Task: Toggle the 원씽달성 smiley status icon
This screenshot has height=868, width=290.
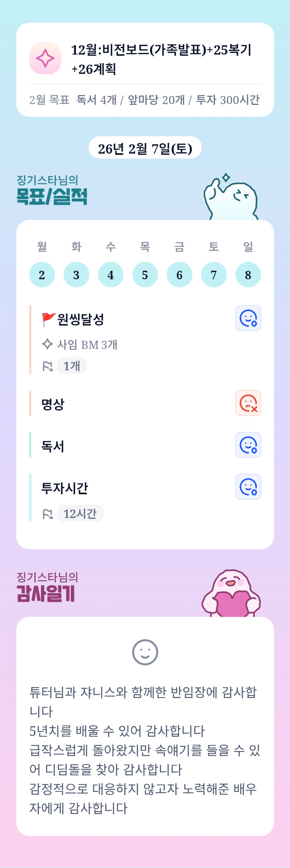Action: point(248,318)
